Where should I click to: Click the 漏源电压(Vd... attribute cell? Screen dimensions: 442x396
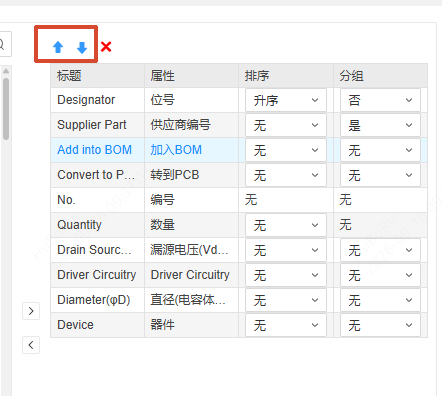pos(192,250)
